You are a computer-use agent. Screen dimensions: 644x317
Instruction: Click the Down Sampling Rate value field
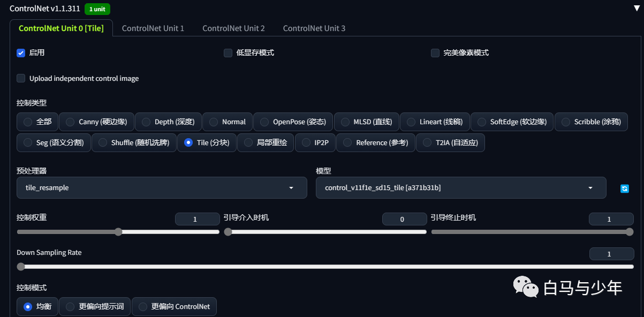click(x=611, y=254)
